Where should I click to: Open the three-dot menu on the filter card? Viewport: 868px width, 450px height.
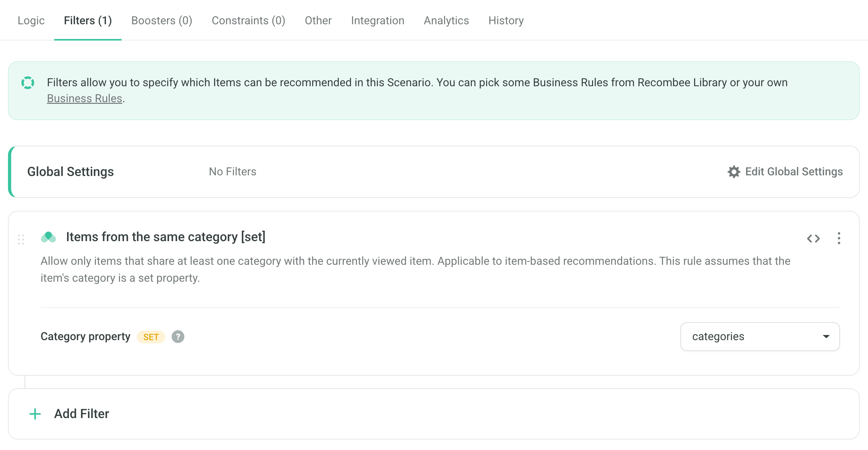tap(839, 238)
